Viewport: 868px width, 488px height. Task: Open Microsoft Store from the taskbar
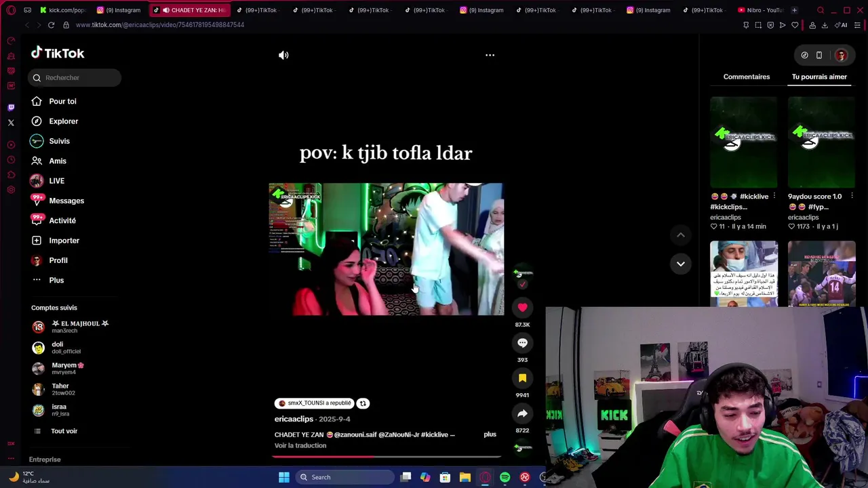coord(445,477)
